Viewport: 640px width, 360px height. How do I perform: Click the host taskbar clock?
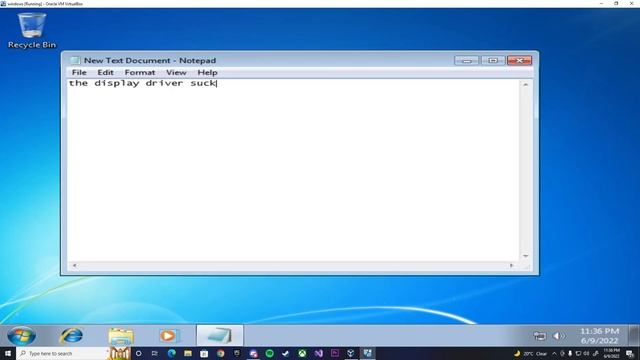coord(611,353)
